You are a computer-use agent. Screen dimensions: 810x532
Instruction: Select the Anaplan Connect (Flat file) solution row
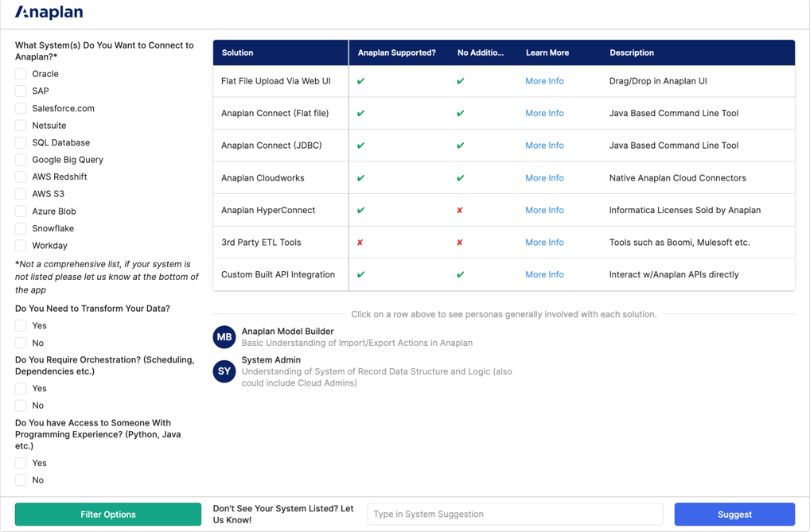click(504, 113)
